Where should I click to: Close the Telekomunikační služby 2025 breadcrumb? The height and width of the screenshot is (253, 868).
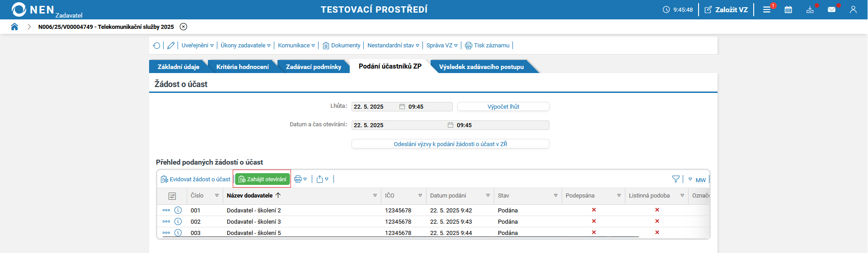pyautogui.click(x=183, y=27)
